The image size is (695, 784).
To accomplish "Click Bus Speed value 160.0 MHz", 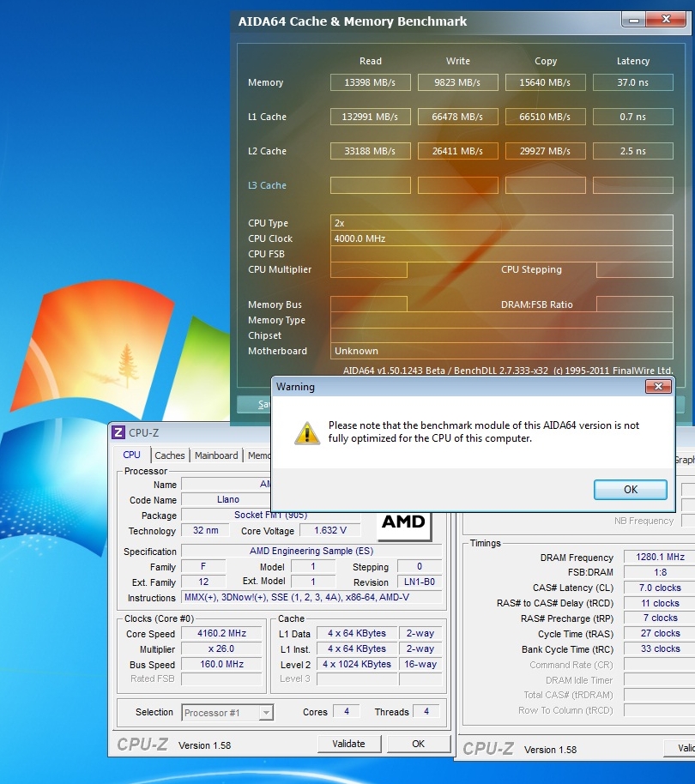I will point(221,665).
